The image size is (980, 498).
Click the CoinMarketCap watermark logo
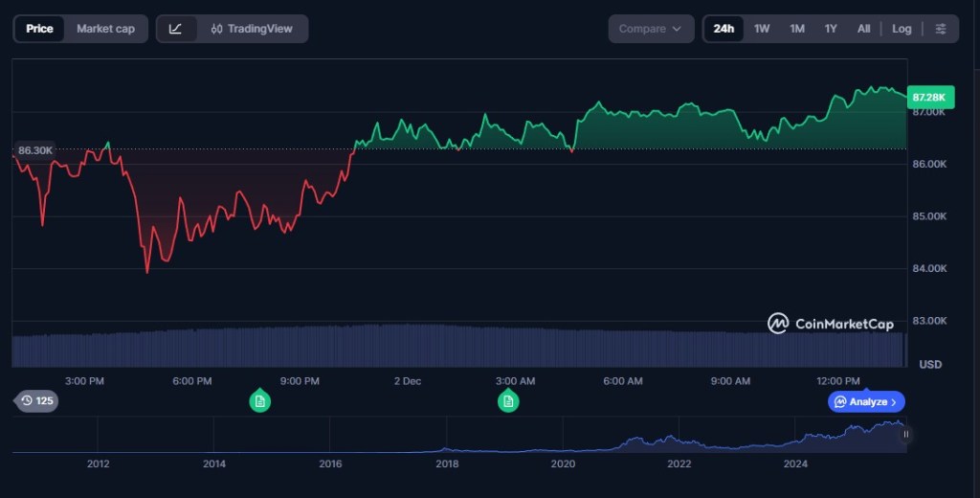(x=830, y=324)
